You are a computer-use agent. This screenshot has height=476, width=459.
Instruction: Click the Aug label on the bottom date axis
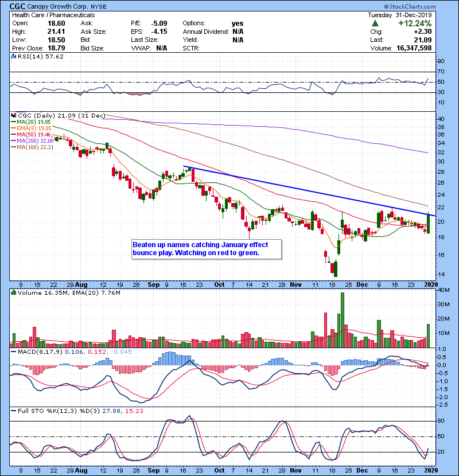click(x=81, y=470)
